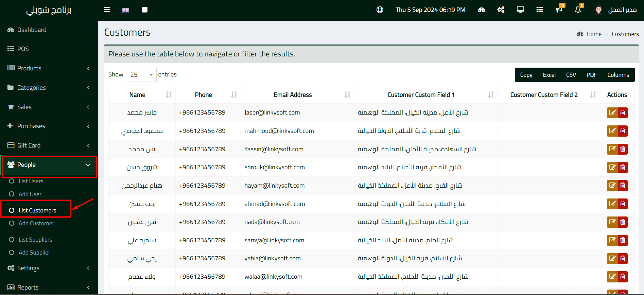Delete customer shrouk@linkysoft.com
Viewport: 644px width, 295px height.
click(x=623, y=167)
